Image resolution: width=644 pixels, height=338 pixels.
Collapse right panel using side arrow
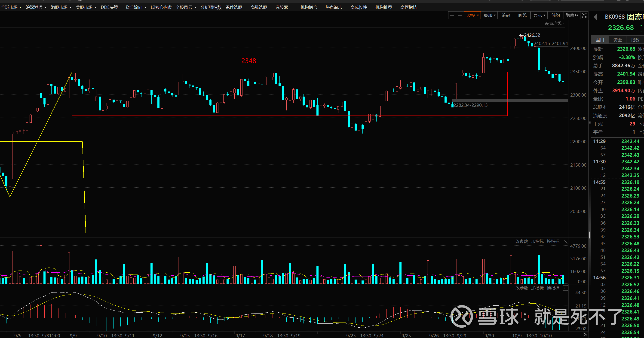(x=590, y=235)
